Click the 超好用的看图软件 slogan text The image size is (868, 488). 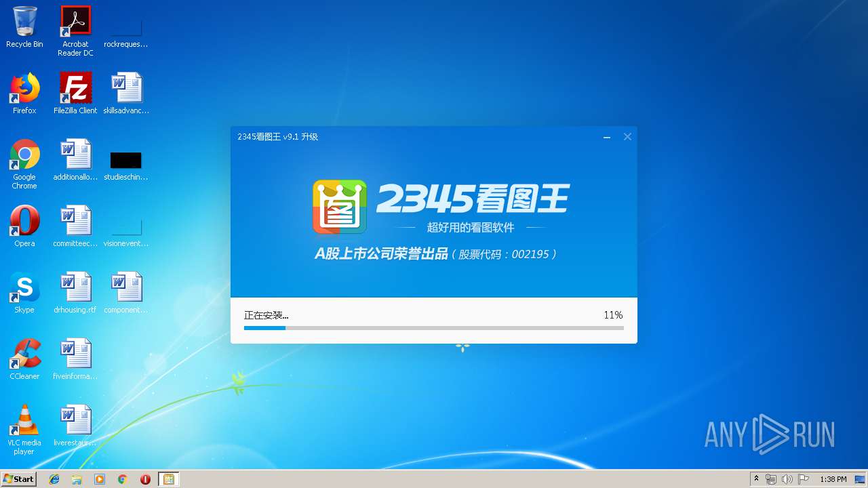coord(471,227)
